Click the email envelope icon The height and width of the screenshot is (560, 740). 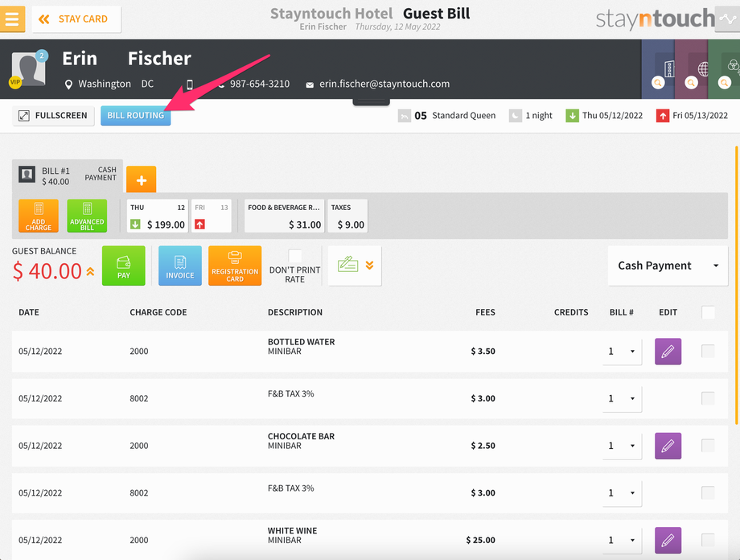coord(310,85)
